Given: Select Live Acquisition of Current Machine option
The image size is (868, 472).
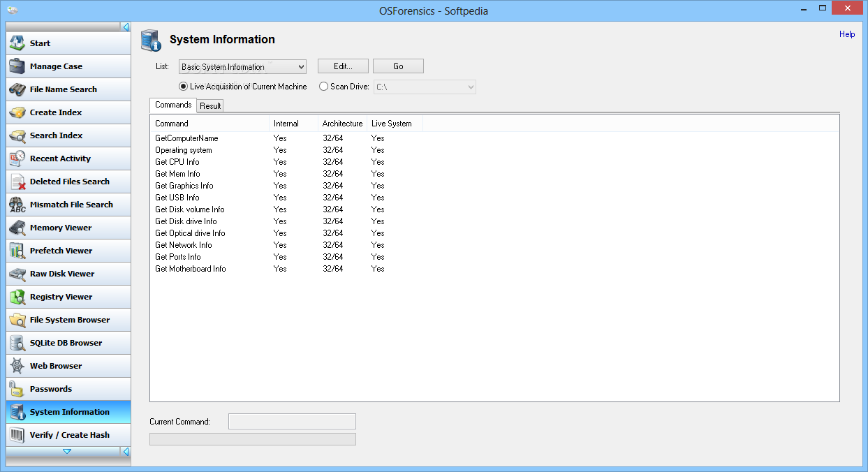Looking at the screenshot, I should [x=243, y=87].
